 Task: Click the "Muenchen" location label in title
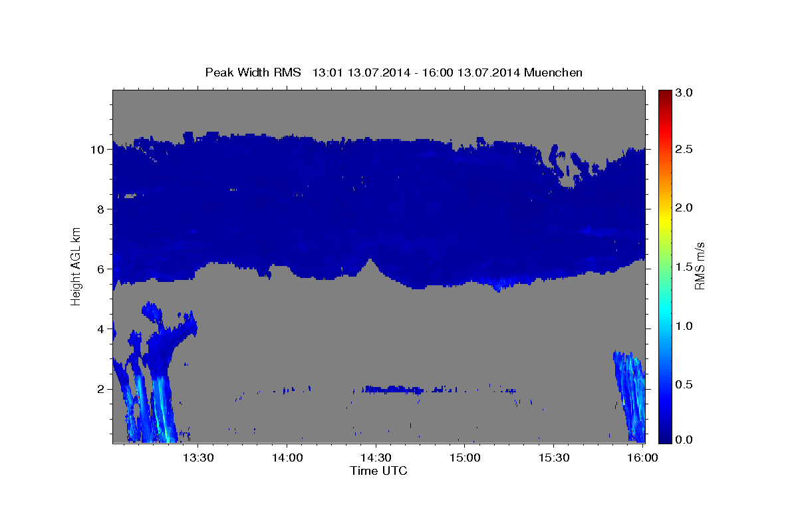(553, 72)
